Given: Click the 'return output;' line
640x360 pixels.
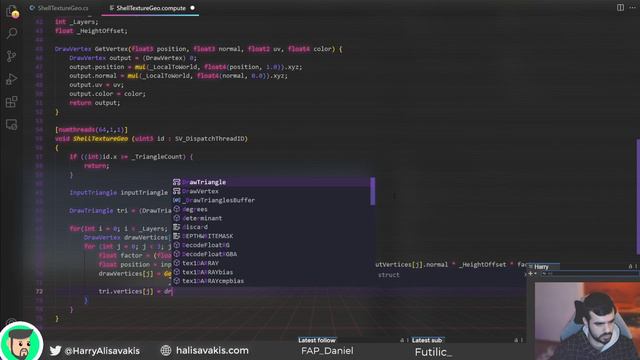Looking at the screenshot, I should 95,103.
